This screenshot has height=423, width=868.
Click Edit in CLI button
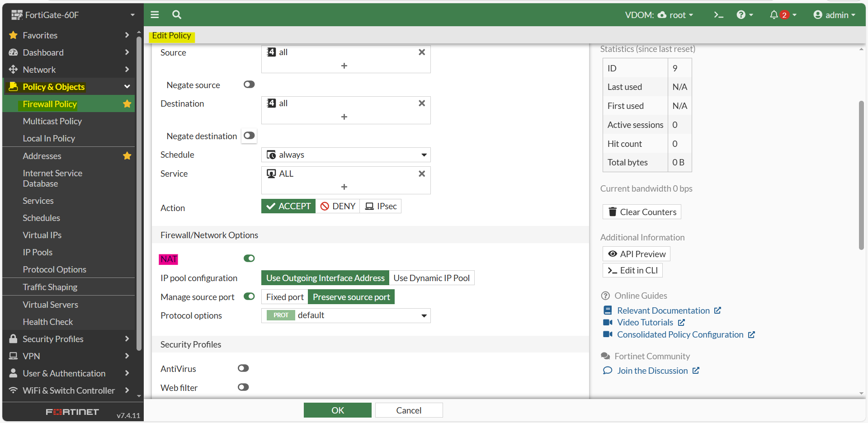632,270
